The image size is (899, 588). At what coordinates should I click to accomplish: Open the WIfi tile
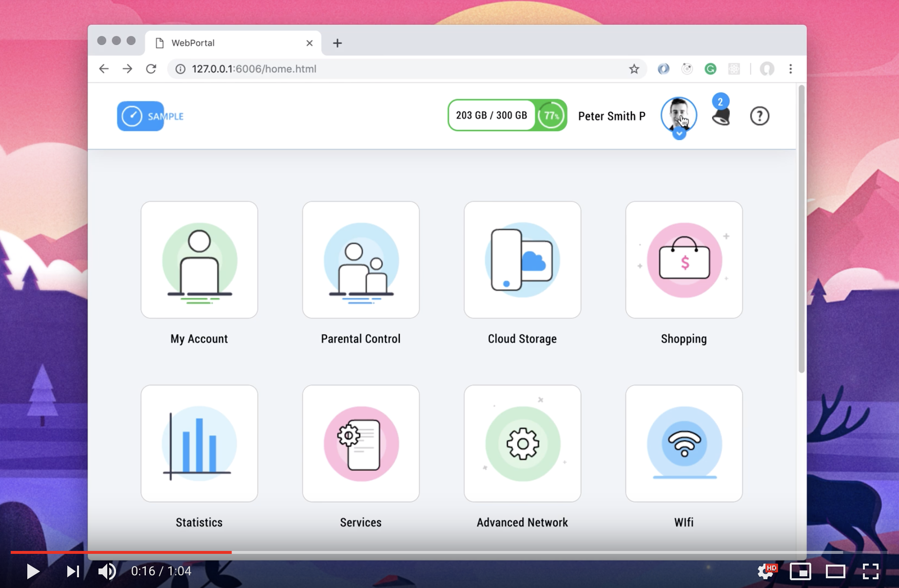click(684, 444)
